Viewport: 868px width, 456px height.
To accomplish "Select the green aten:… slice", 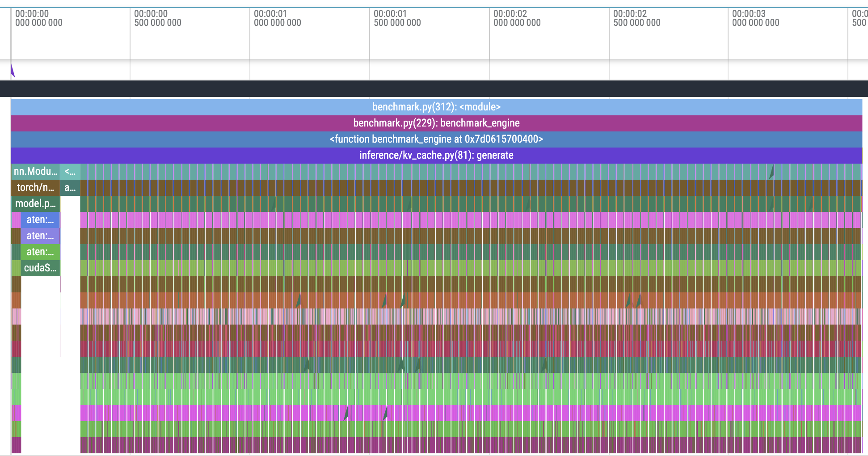I will pos(40,252).
